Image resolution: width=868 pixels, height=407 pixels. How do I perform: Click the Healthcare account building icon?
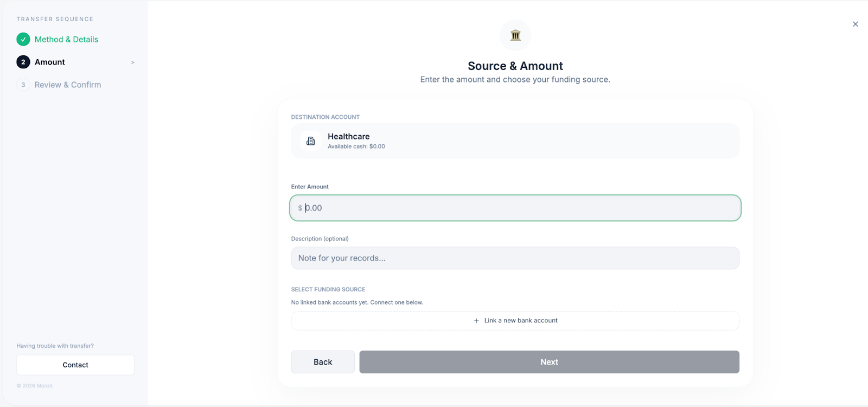tap(311, 141)
